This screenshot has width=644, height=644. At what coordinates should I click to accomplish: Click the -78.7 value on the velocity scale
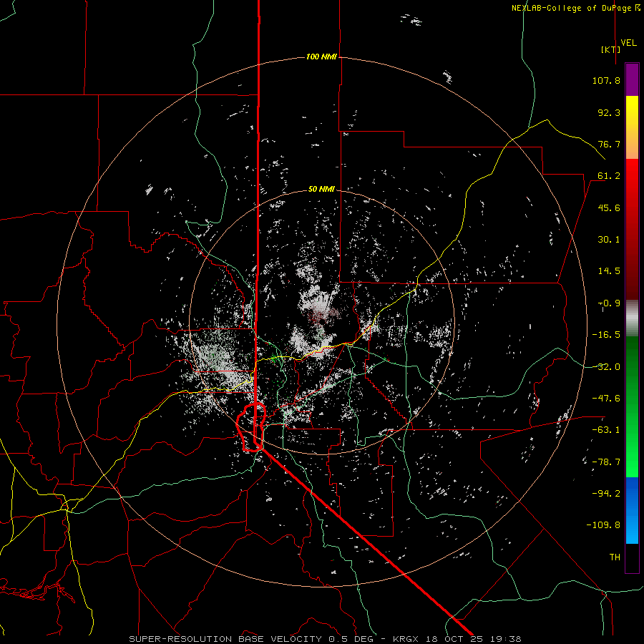coord(606,462)
